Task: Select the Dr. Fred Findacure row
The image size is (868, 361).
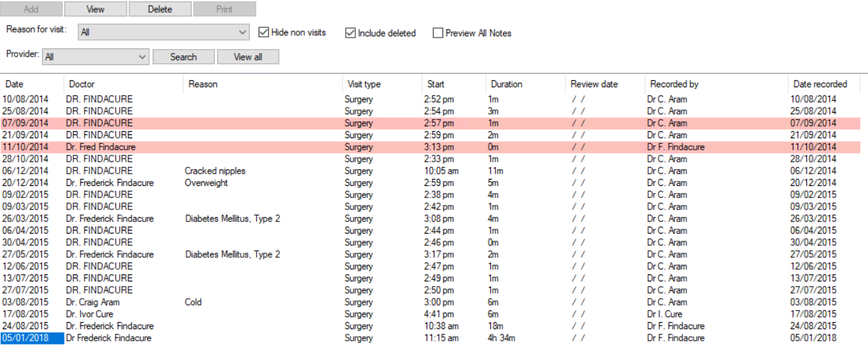Action: click(430, 147)
